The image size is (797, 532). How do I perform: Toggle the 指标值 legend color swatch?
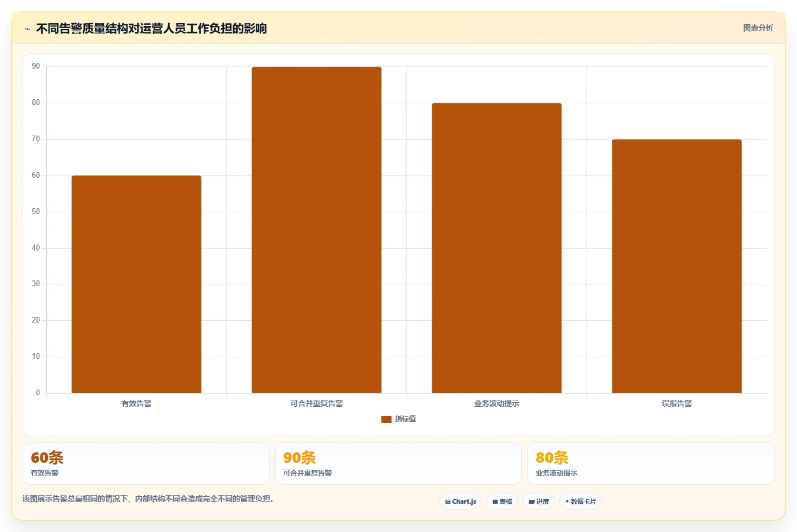(x=386, y=419)
